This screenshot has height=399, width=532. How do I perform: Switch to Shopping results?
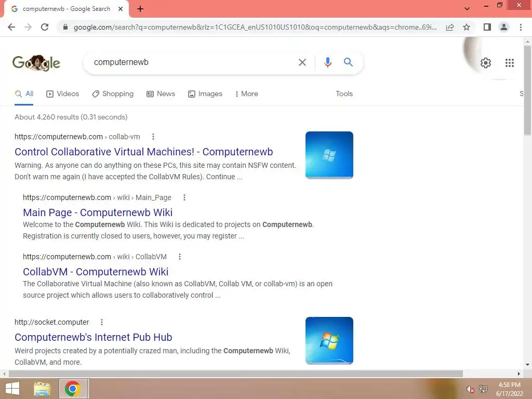click(113, 94)
